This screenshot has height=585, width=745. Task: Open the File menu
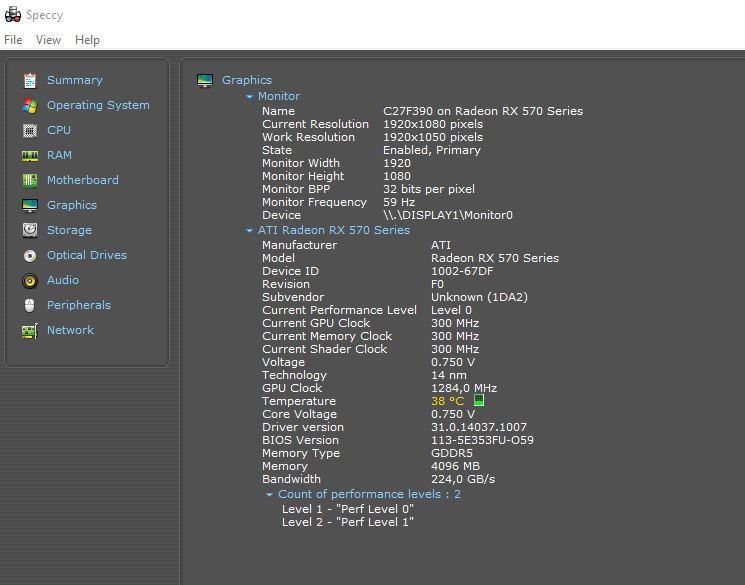[x=13, y=40]
